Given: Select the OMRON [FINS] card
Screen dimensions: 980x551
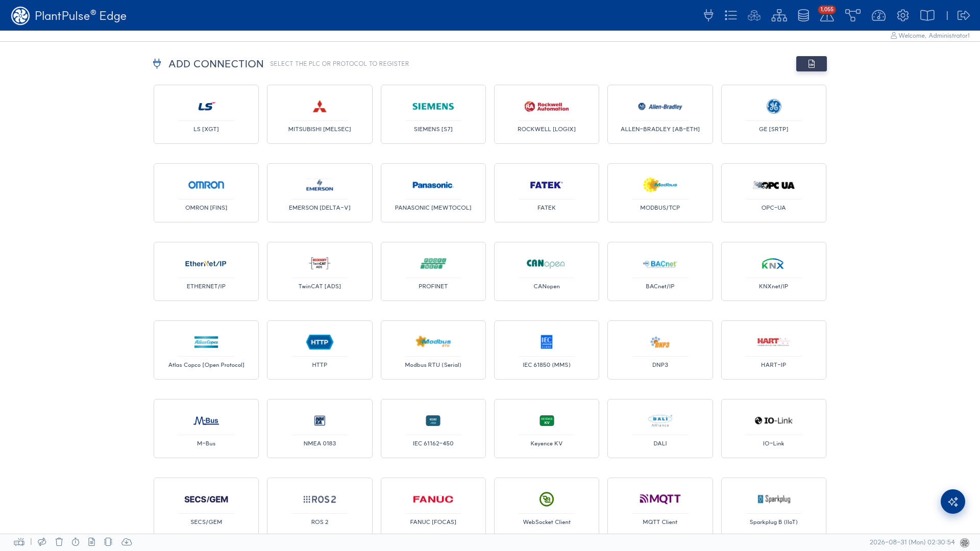Looking at the screenshot, I should (206, 193).
